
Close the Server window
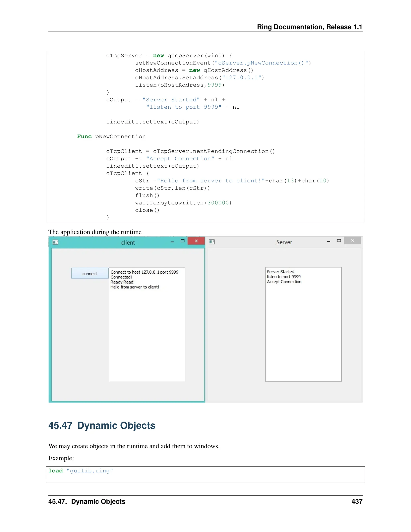(353, 241)
